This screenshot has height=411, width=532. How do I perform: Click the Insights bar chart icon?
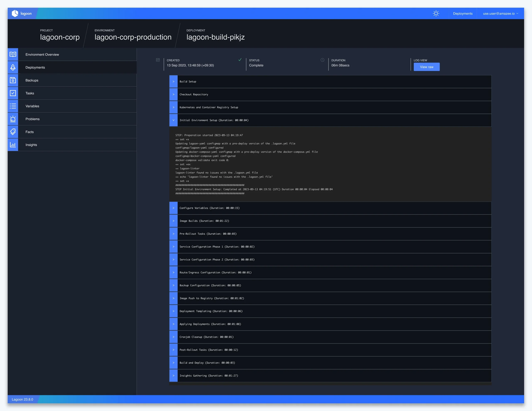pyautogui.click(x=13, y=145)
